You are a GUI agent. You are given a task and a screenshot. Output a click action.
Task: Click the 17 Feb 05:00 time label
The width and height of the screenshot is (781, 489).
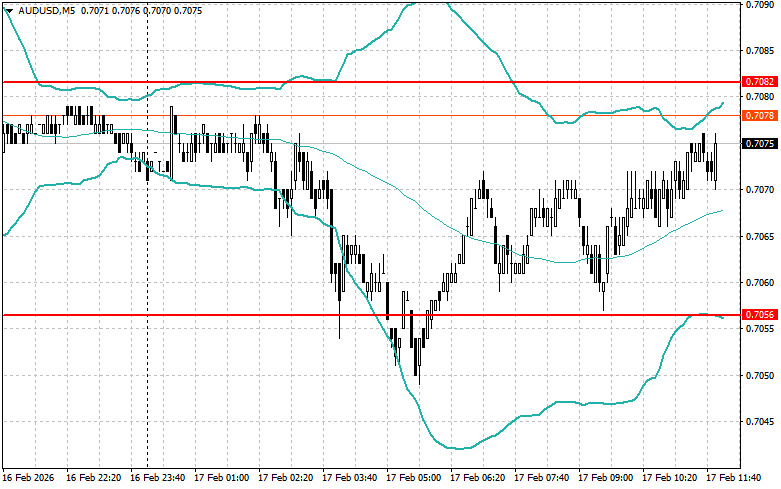tap(413, 478)
